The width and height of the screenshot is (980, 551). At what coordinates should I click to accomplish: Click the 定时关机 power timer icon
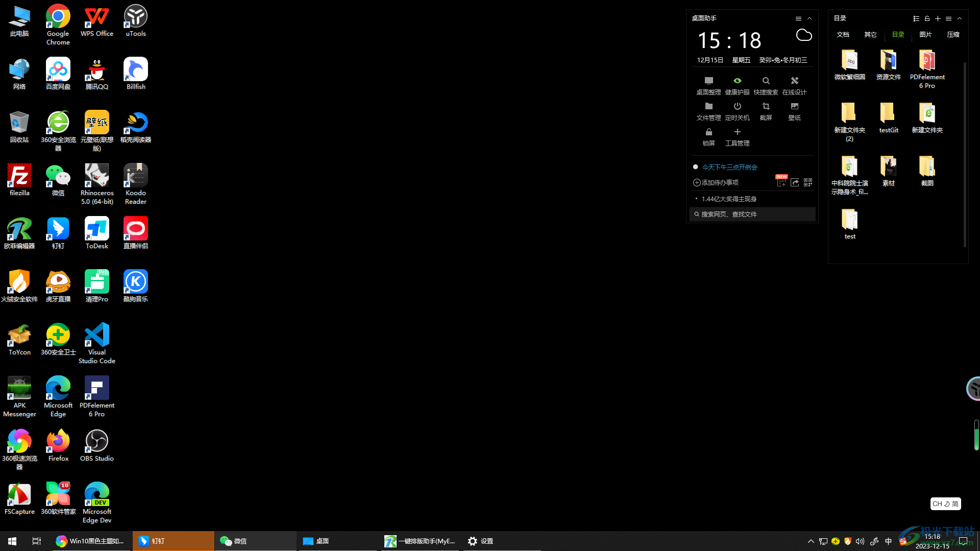(x=737, y=110)
